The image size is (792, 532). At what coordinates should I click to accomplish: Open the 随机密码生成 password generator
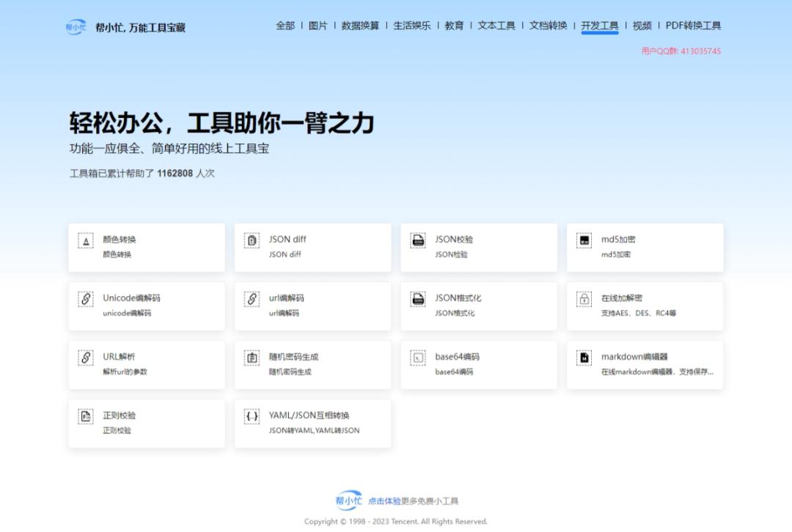[x=312, y=364]
